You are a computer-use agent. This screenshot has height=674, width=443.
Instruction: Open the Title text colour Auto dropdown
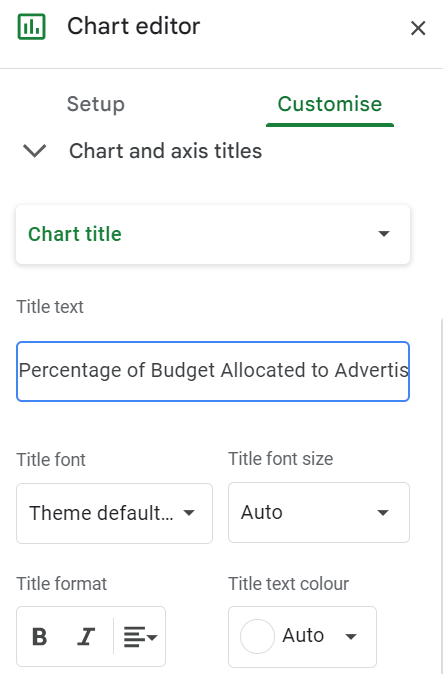(302, 637)
